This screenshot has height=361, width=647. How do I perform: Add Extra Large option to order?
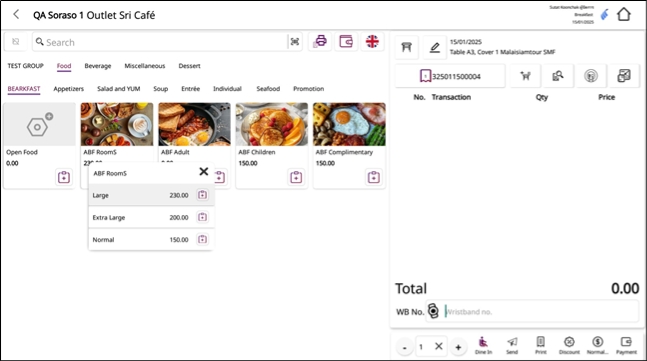[x=202, y=217]
